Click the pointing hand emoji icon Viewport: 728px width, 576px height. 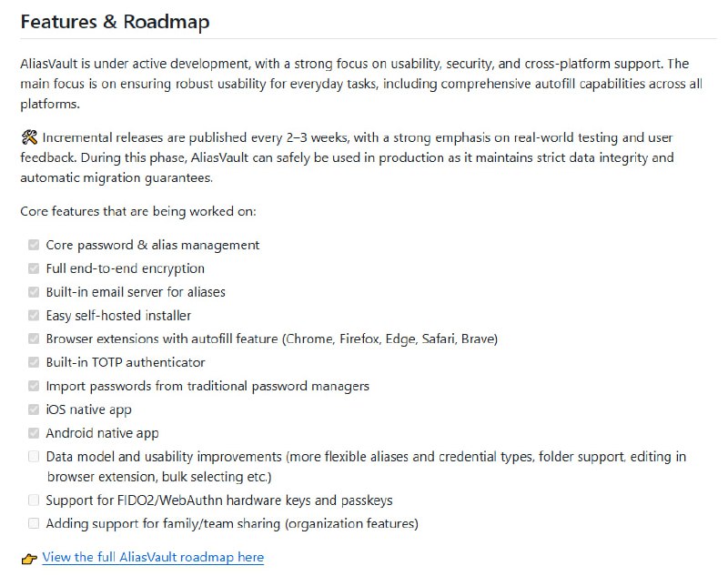tap(29, 558)
